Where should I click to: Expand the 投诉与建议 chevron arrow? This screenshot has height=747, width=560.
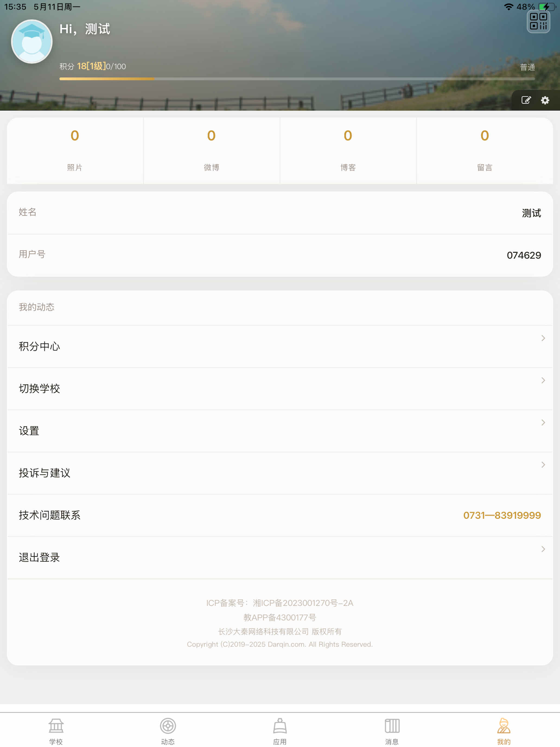(543, 465)
